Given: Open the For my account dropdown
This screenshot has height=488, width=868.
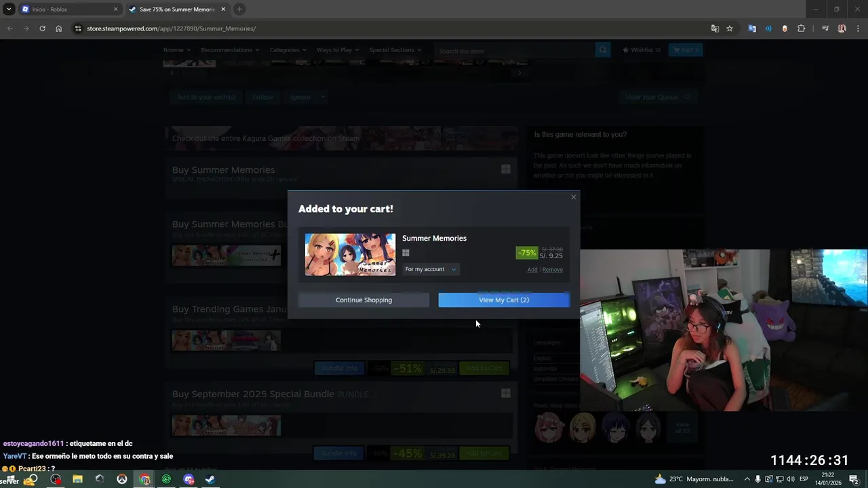Looking at the screenshot, I should pos(431,269).
